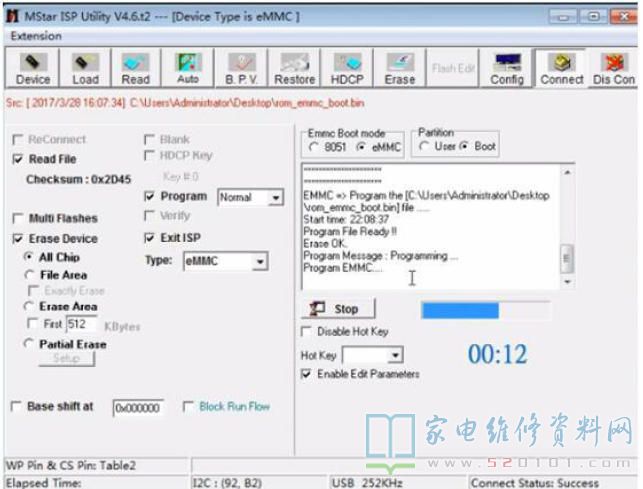The image size is (643, 489).
Task: Click the Load file toolbar icon
Action: (85, 68)
